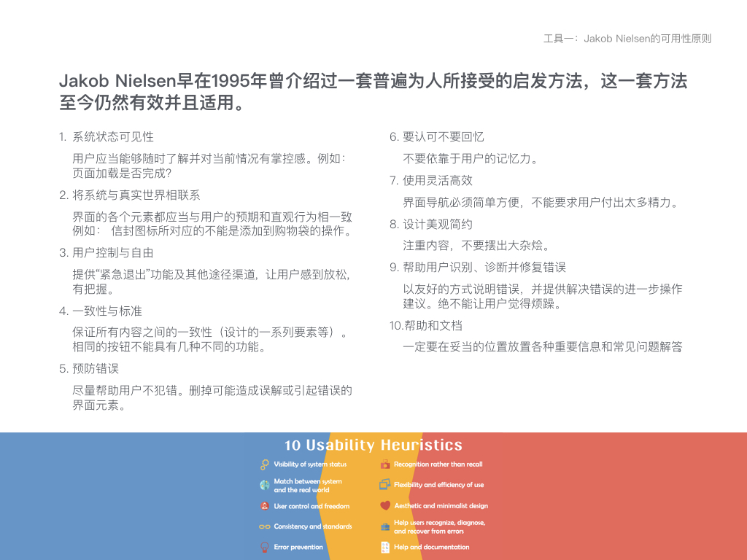Click the title 10 Usability Heuristics

pyautogui.click(x=373, y=445)
